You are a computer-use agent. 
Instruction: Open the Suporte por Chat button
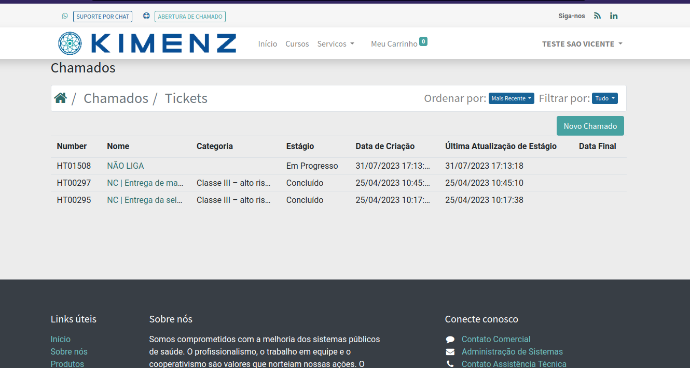point(103,17)
